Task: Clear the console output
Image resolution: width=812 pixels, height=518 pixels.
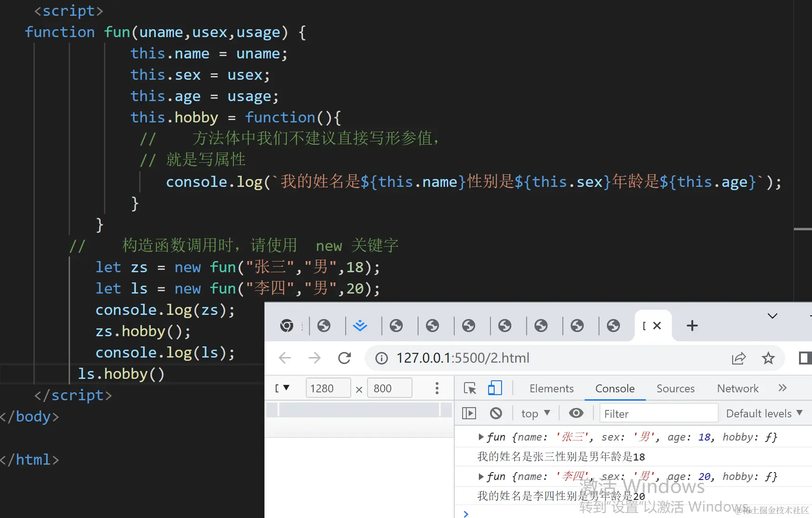Action: [x=496, y=413]
